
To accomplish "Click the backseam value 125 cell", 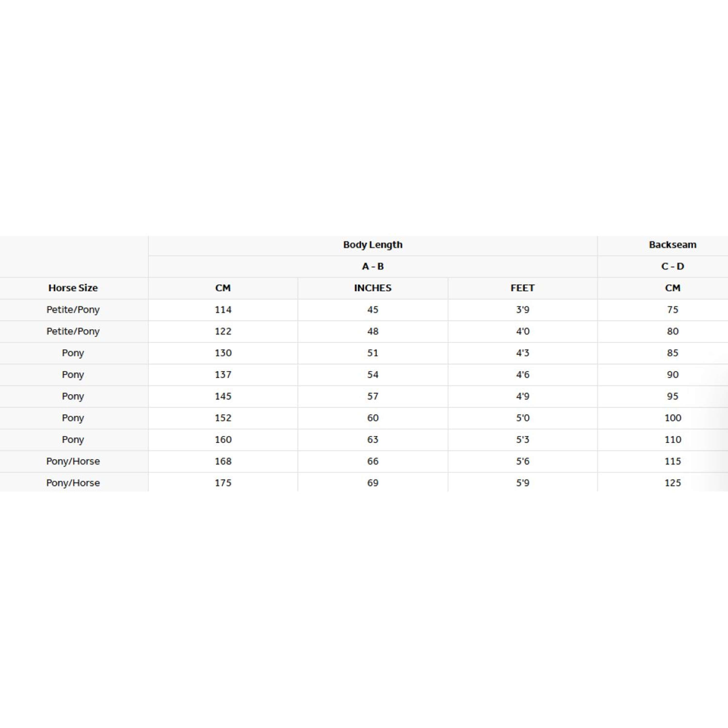I will click(672, 483).
